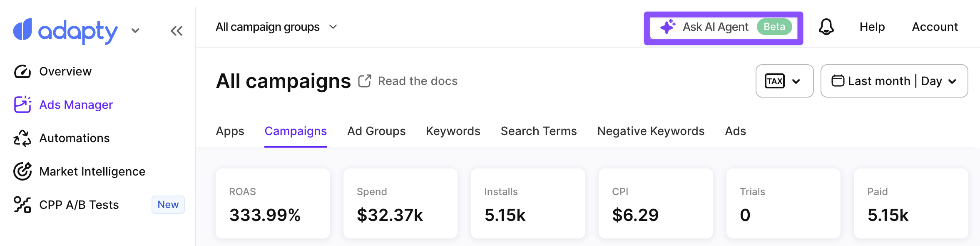Image resolution: width=980 pixels, height=246 pixels.
Task: Click the Installs metric card
Action: coord(528,203)
